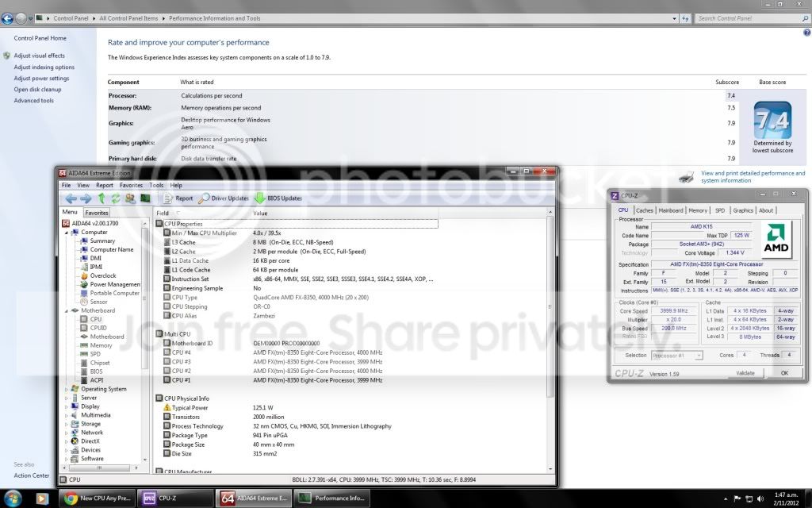Click the Chrome taskbar button
Image resolution: width=812 pixels, height=508 pixels.
(97, 498)
